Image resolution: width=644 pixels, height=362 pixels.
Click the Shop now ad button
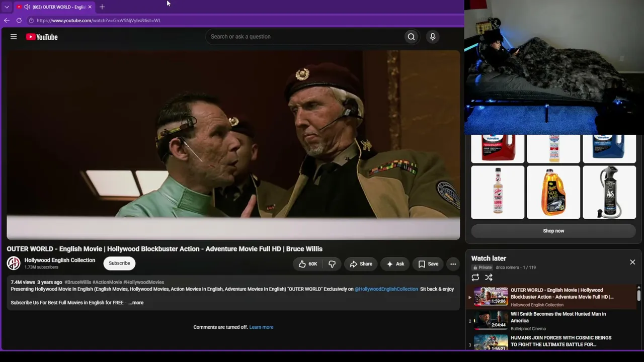click(553, 231)
